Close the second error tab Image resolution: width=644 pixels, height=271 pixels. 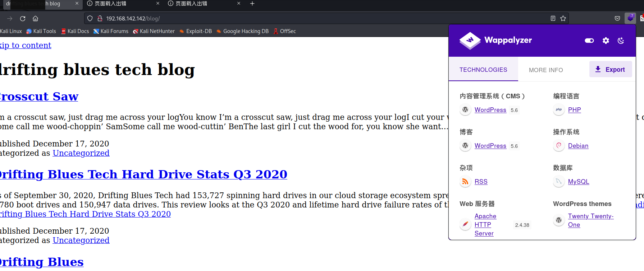coord(239,4)
